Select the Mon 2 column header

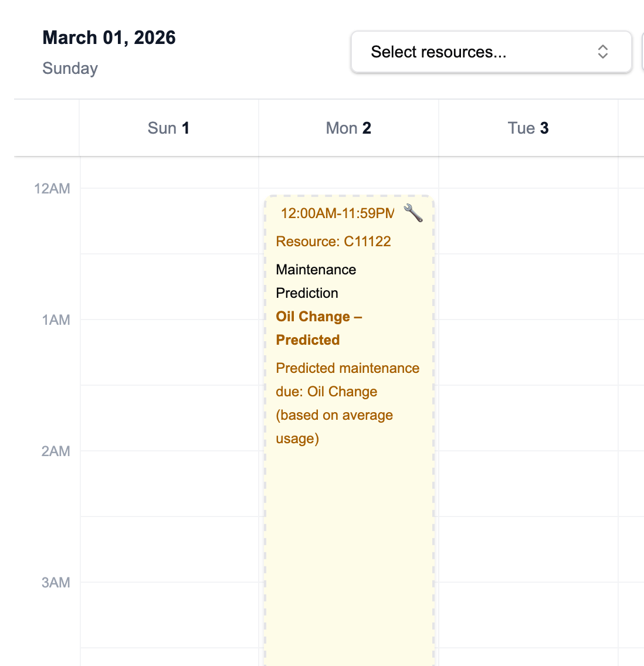348,128
